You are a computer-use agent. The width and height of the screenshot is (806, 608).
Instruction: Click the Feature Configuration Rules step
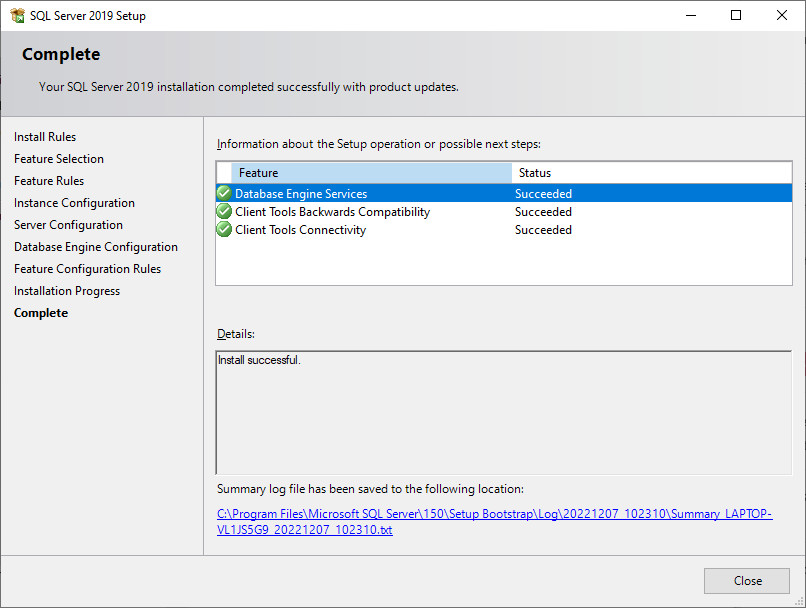(87, 269)
